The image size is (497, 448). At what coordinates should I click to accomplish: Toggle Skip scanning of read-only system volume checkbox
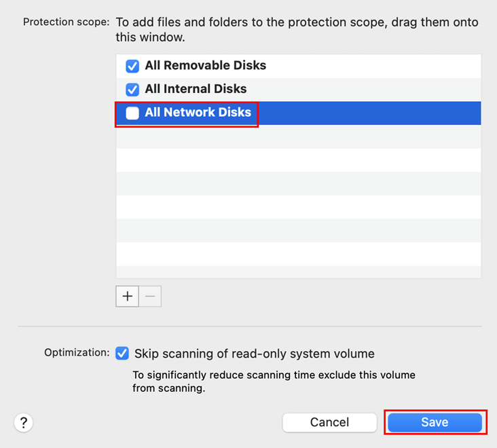(122, 354)
